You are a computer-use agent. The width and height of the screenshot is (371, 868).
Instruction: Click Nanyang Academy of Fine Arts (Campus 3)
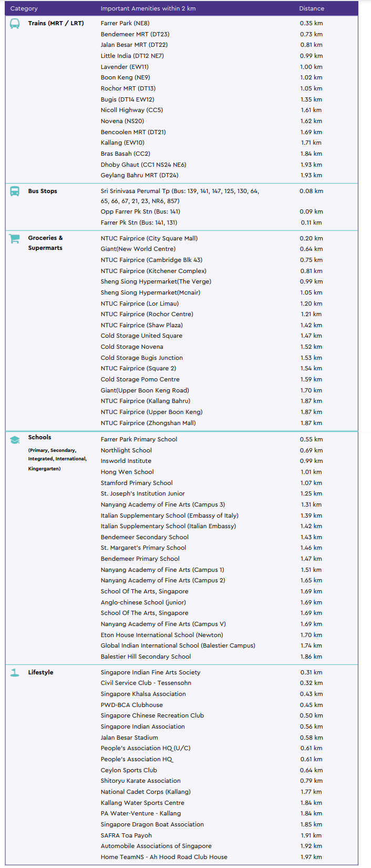tap(163, 504)
